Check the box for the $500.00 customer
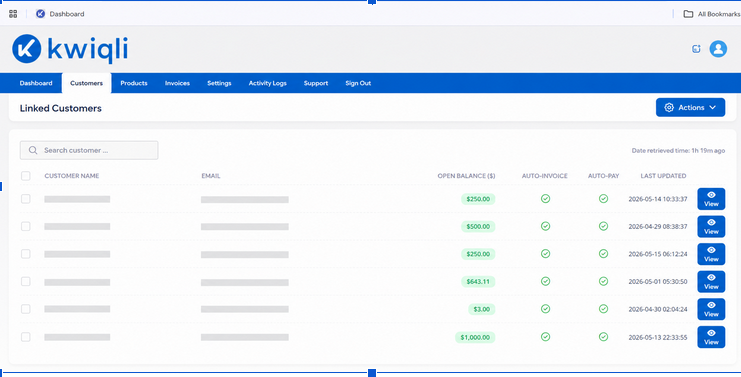The height and width of the screenshot is (377, 741). point(26,226)
